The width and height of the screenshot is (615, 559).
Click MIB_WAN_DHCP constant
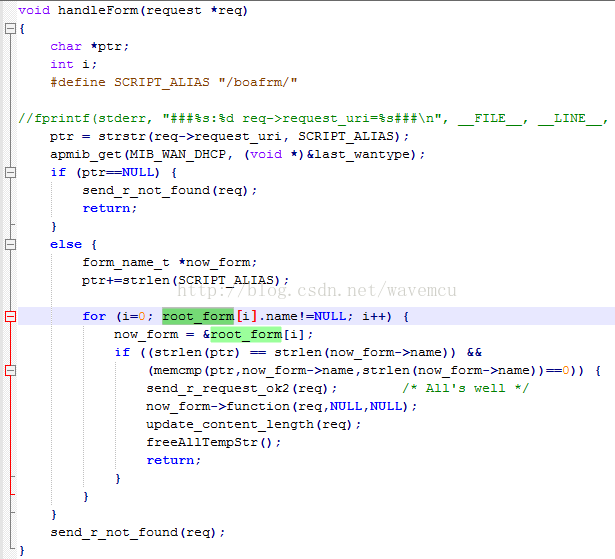point(178,154)
